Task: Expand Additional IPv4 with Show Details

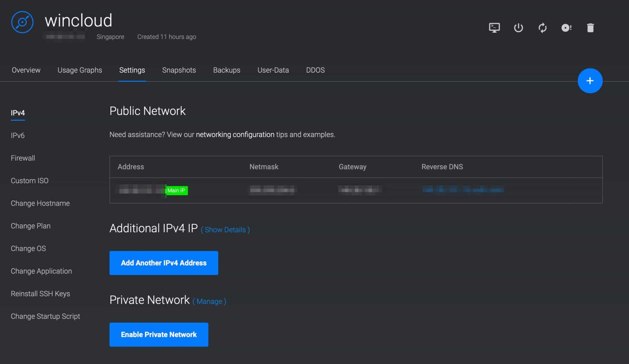Action: pos(225,230)
